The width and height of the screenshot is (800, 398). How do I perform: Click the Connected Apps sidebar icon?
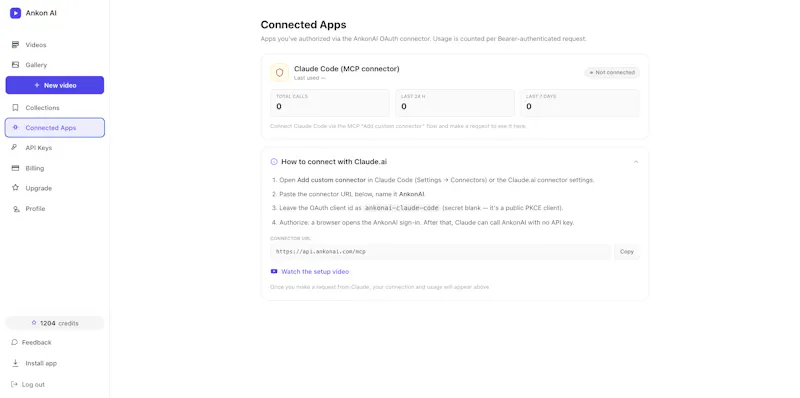[x=15, y=128]
